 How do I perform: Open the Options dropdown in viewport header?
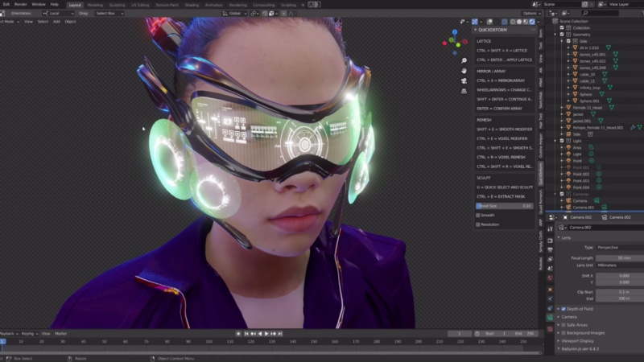[x=531, y=13]
